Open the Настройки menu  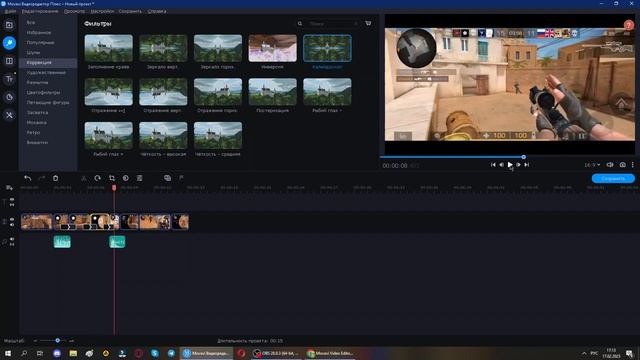coord(102,11)
